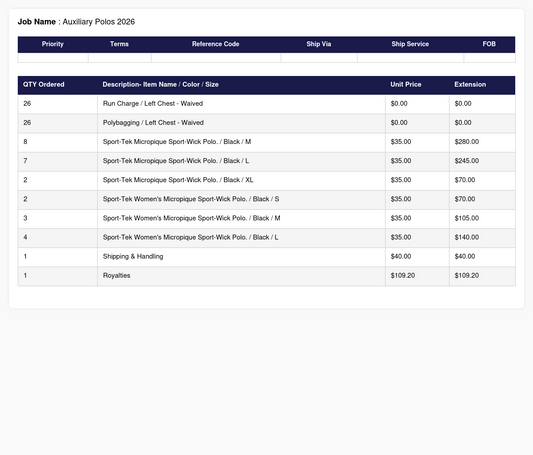This screenshot has height=455, width=533.
Task: Select the job name Auxiliary Polos 2026
Action: [x=99, y=22]
